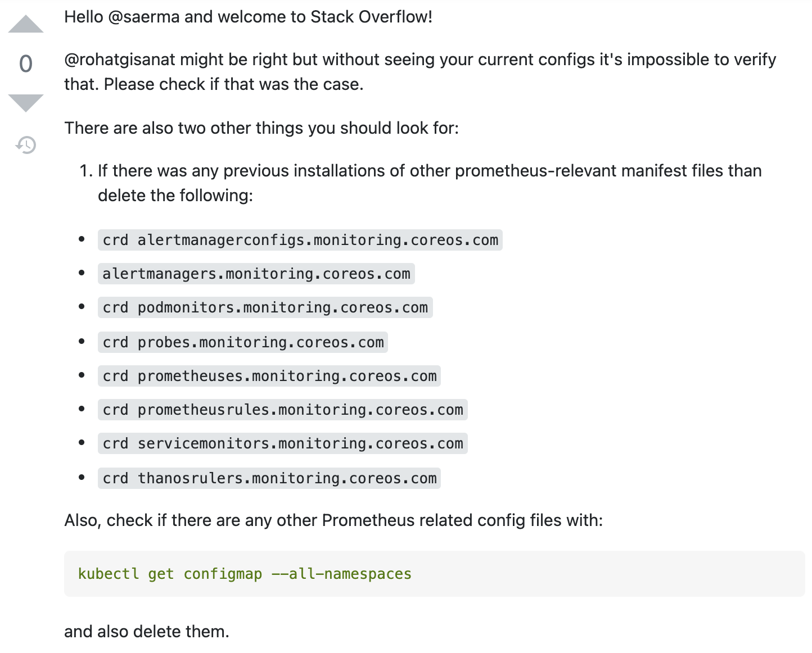The image size is (812, 653).
Task: Open the answer's activity history icon
Action: pos(26,145)
